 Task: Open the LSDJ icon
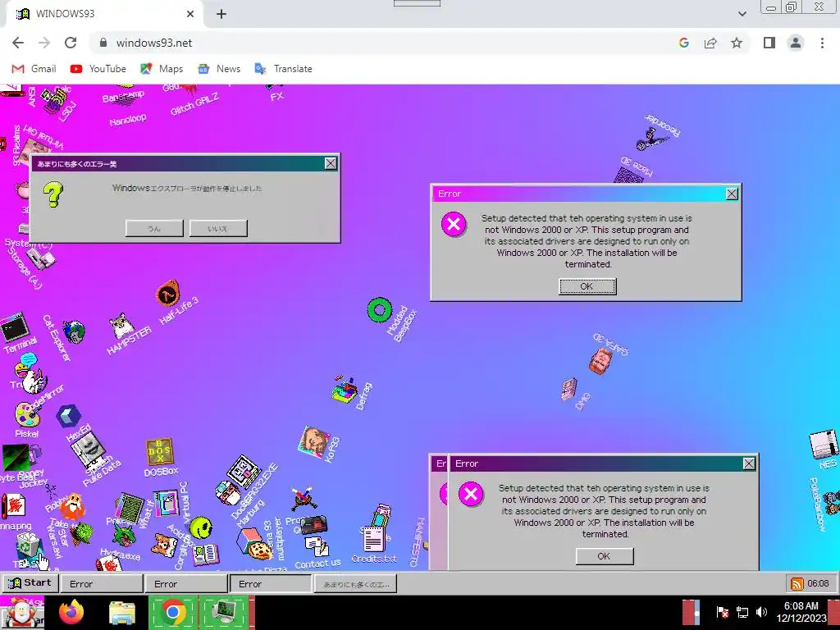[54, 101]
